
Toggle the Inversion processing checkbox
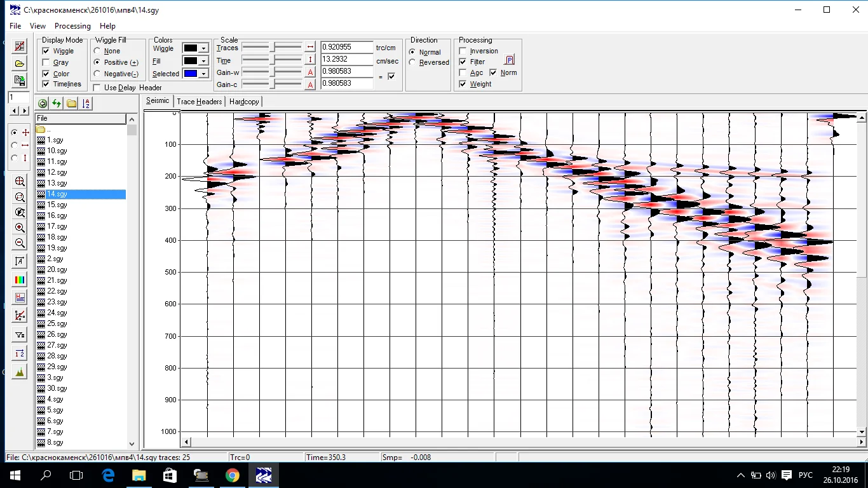click(463, 51)
